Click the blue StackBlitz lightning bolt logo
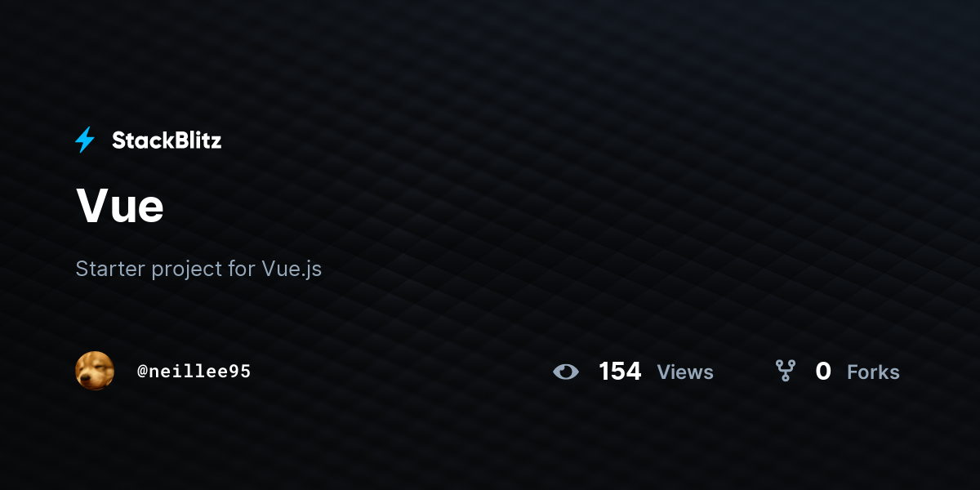Viewport: 980px width, 490px height. pyautogui.click(x=85, y=140)
